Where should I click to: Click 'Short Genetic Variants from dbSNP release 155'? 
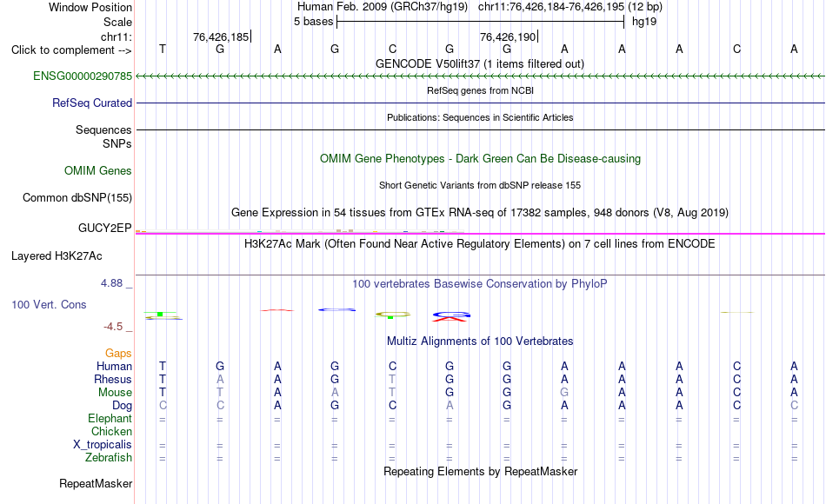pyautogui.click(x=480, y=185)
